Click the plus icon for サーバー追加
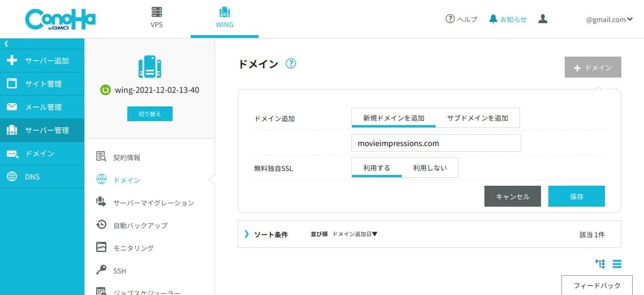This screenshot has width=644, height=295. pos(12,61)
